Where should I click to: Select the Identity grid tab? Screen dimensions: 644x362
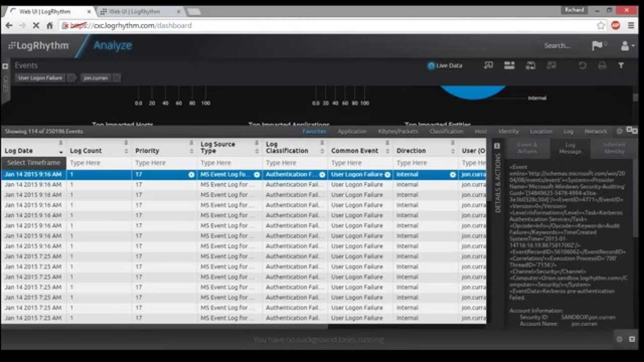pos(508,131)
